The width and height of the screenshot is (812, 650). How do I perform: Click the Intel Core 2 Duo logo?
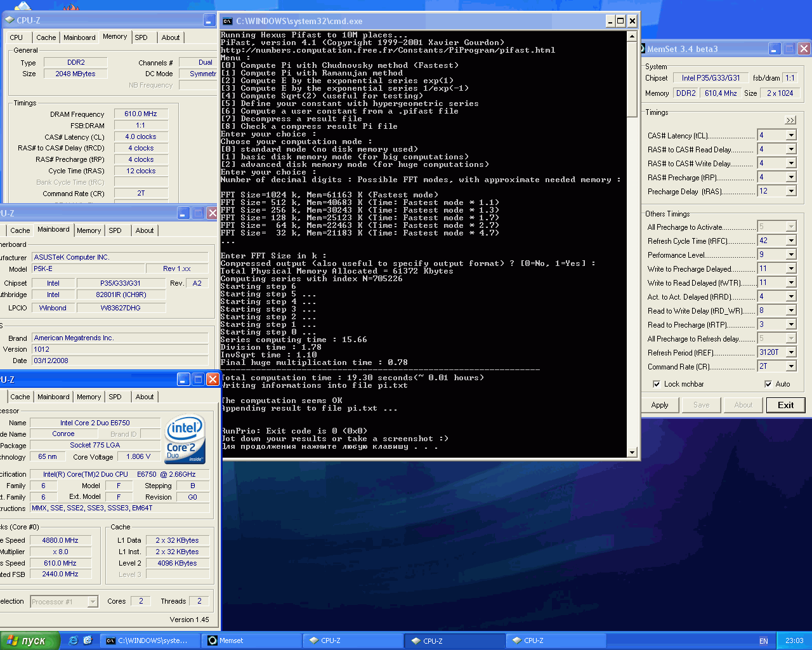click(185, 439)
